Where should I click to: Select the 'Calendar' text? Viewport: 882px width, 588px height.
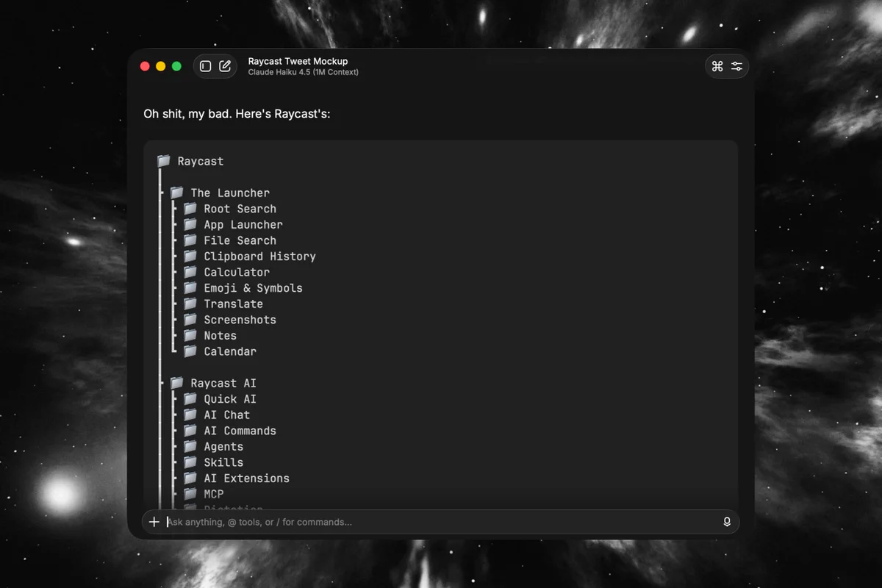click(230, 351)
